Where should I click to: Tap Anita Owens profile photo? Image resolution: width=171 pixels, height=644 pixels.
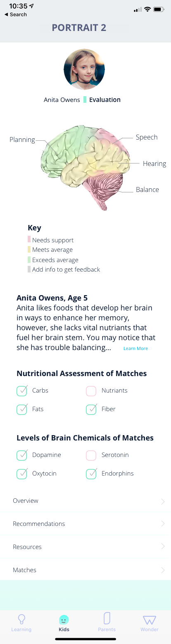[x=84, y=69]
